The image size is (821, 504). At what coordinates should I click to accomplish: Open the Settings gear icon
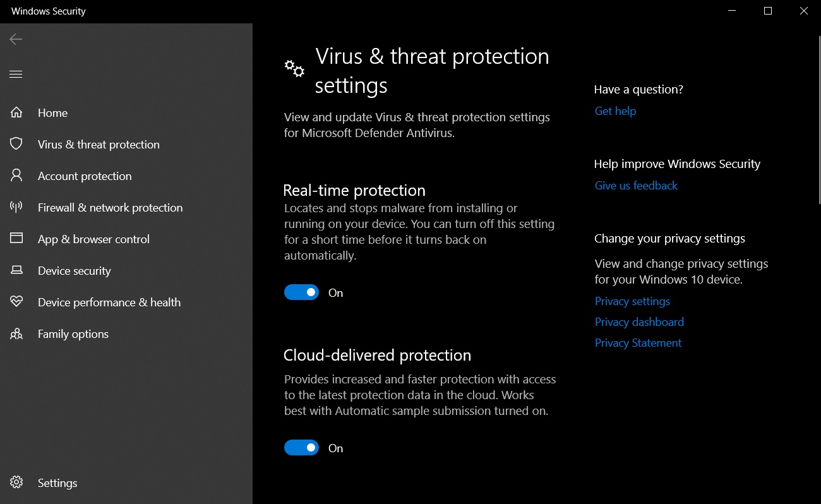click(16, 483)
